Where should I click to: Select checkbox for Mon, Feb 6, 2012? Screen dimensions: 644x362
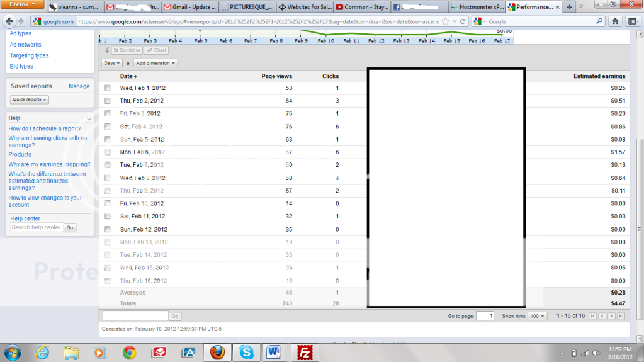coord(107,152)
